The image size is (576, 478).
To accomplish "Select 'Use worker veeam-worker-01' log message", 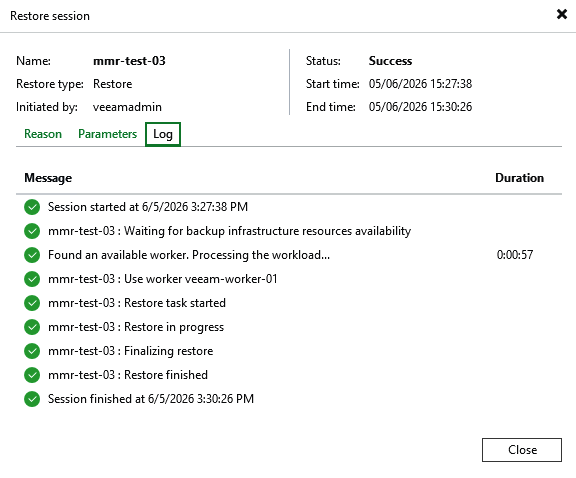I will (162, 279).
